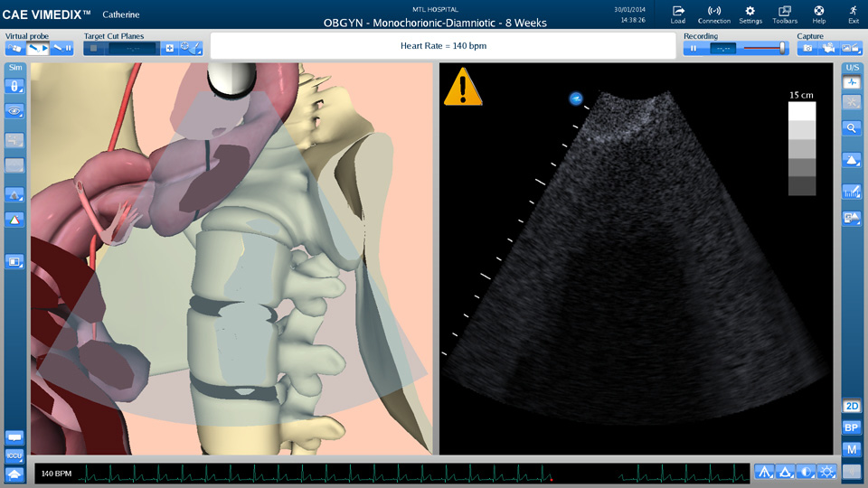The width and height of the screenshot is (868, 488).
Task: Click the blue probe orientation marker
Action: coord(576,99)
